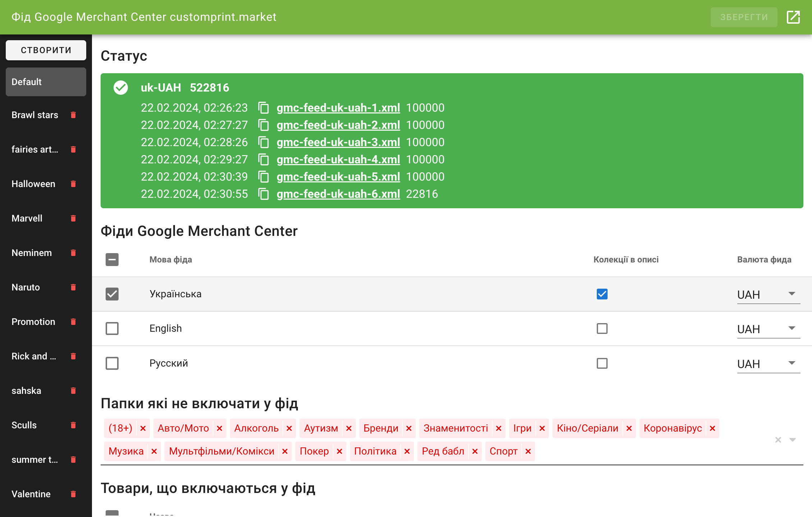This screenshot has height=517, width=812.
Task: Remove the Спорт folder tag
Action: [x=528, y=451]
